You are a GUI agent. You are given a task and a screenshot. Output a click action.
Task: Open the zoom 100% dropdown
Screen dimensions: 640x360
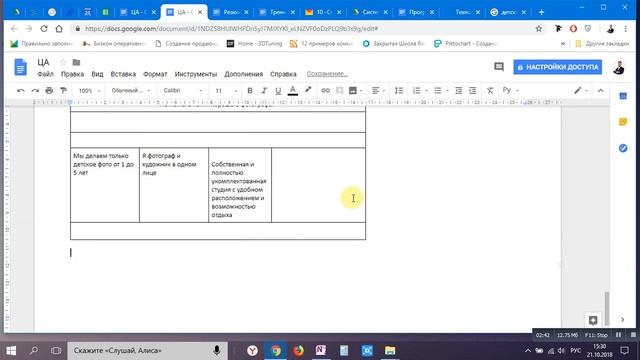[89, 91]
